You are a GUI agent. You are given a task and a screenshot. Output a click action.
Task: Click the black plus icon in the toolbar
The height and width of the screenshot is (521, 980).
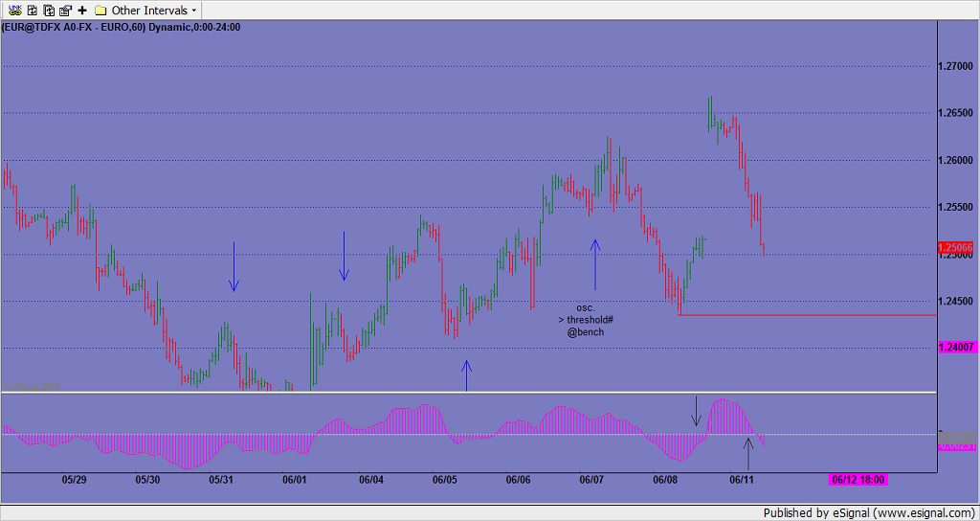[82, 11]
